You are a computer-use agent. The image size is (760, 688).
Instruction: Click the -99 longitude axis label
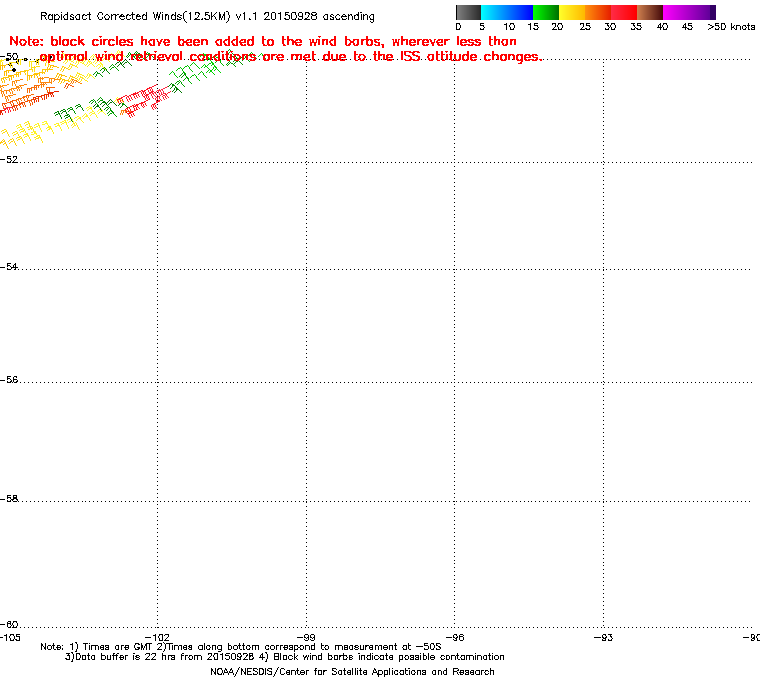point(306,637)
